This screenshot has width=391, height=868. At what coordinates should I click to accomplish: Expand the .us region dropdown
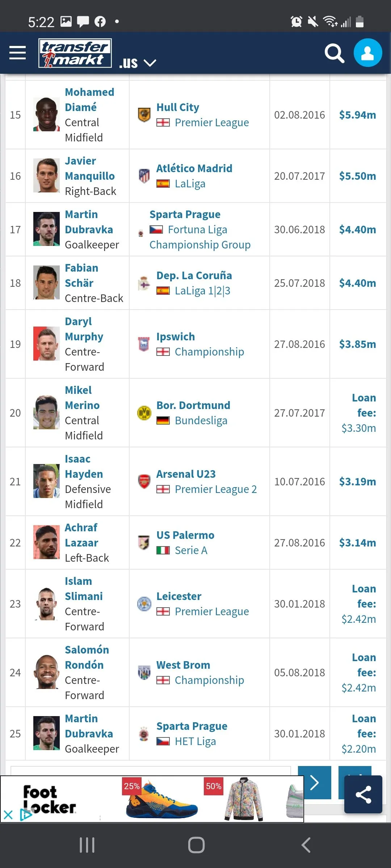138,63
